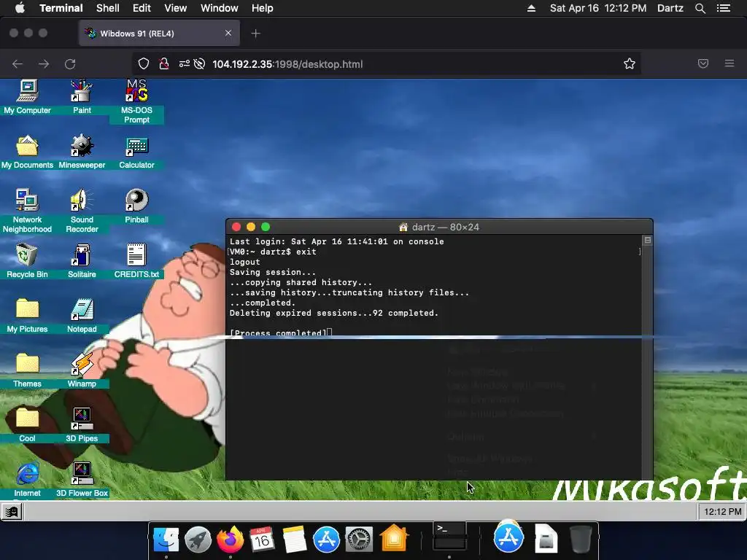
Task: Open Calendar from the Dock
Action: (262, 540)
